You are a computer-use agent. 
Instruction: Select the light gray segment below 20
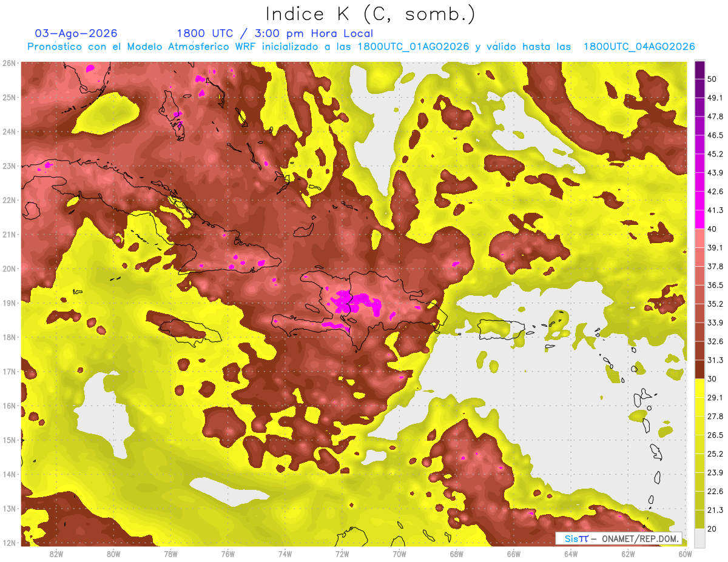click(x=699, y=538)
